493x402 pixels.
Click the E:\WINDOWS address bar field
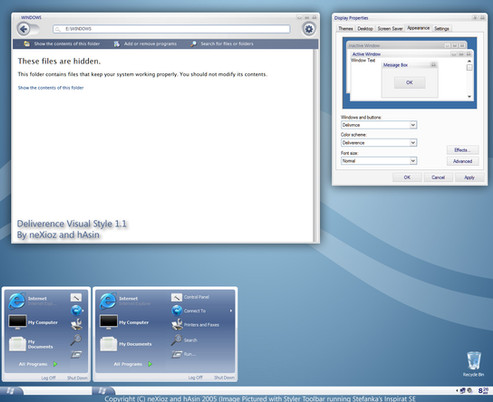(171, 29)
